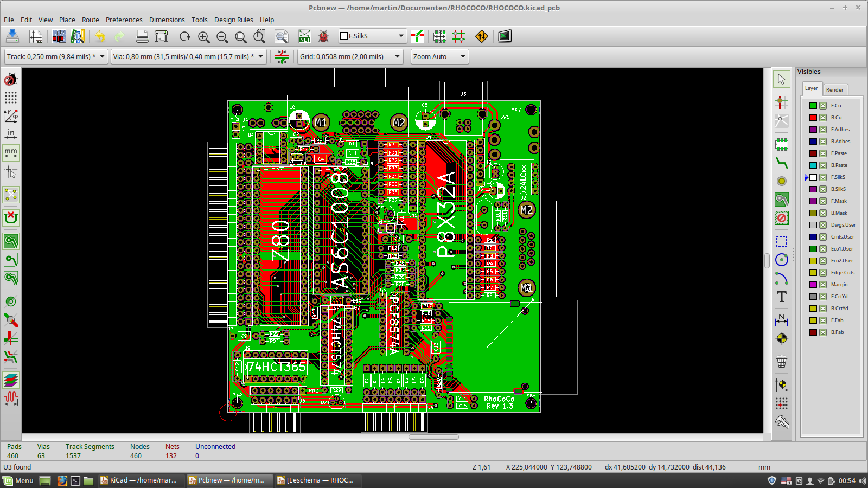Select the Add text tool

[782, 297]
